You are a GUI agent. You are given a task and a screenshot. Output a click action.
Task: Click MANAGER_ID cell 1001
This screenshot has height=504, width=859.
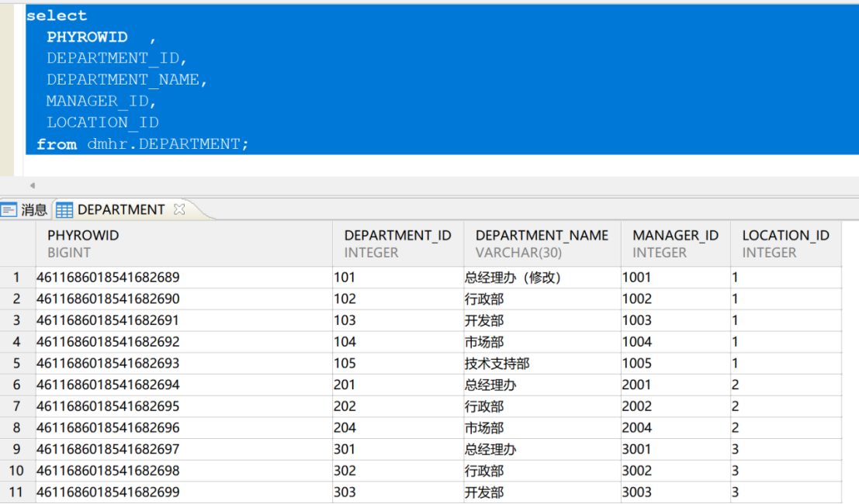click(x=675, y=278)
